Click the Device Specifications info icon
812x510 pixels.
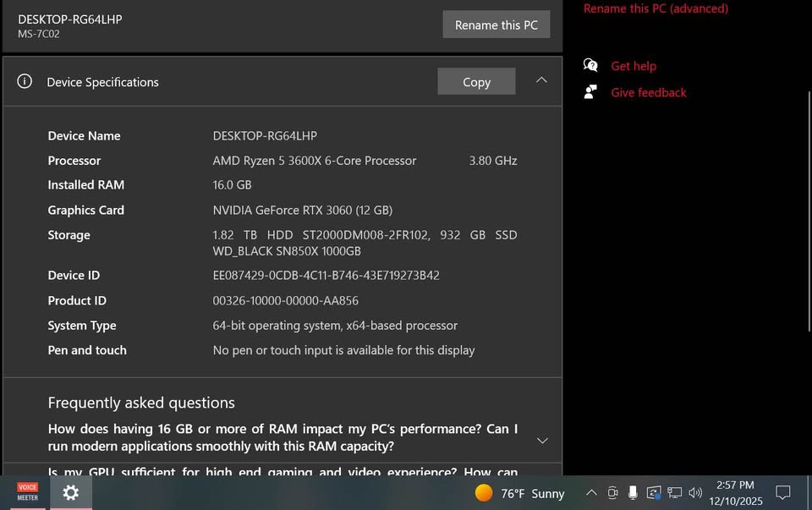tap(25, 81)
